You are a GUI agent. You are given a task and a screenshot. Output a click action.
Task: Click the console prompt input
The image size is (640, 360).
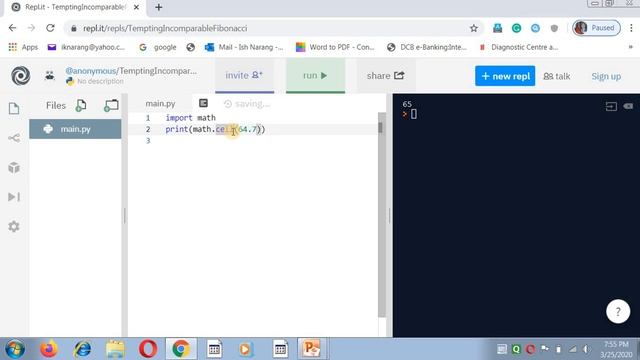coord(413,114)
